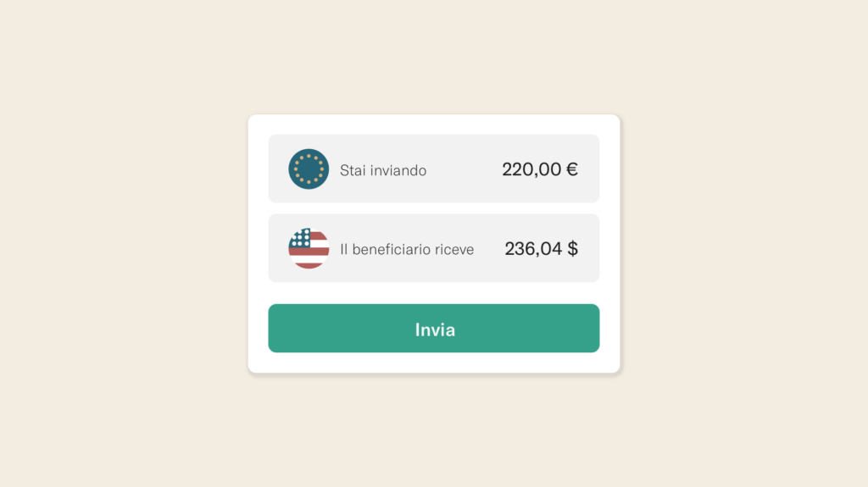
Task: Select the "Il beneficiario riceve" label
Action: (407, 250)
